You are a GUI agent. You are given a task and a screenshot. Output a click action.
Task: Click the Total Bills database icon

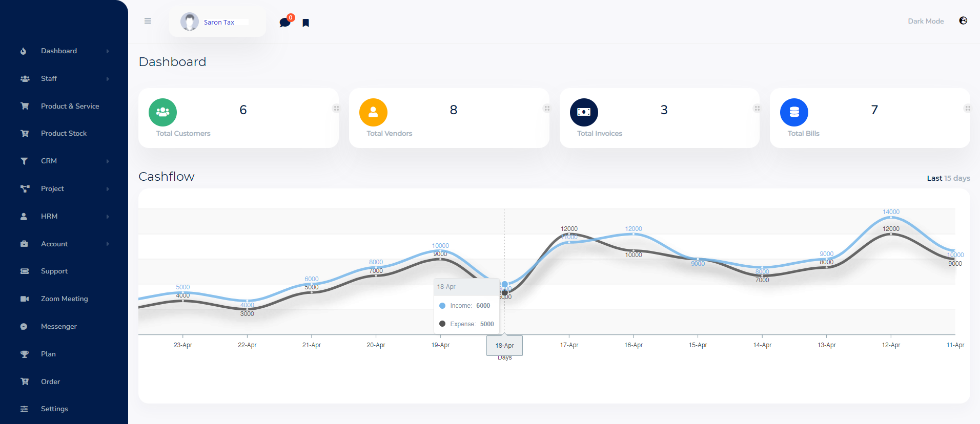coord(794,112)
